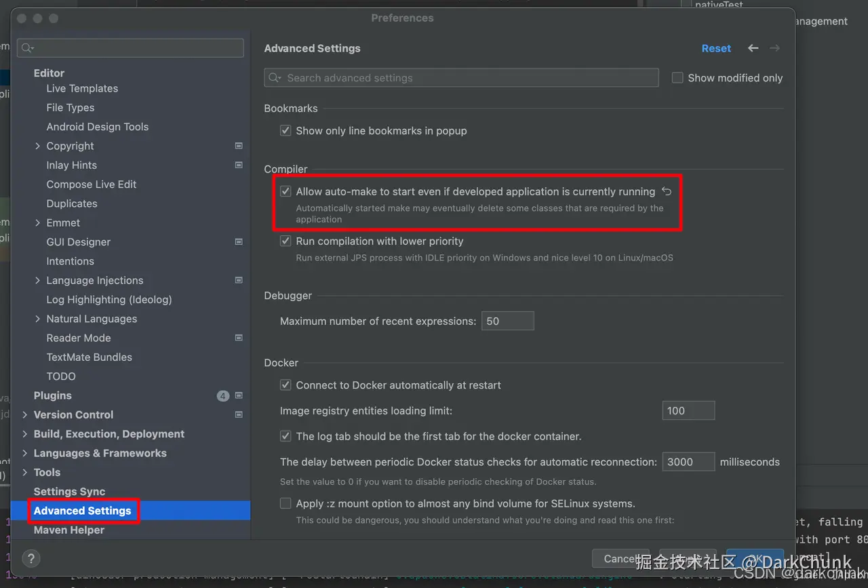Select GUI Designer settings page
868x588 pixels.
click(x=78, y=241)
